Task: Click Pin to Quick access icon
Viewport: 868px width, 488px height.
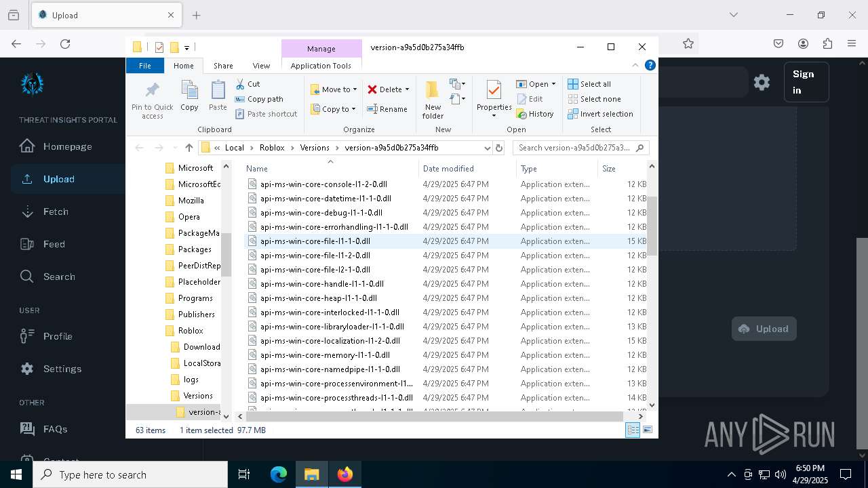Action: tap(152, 100)
